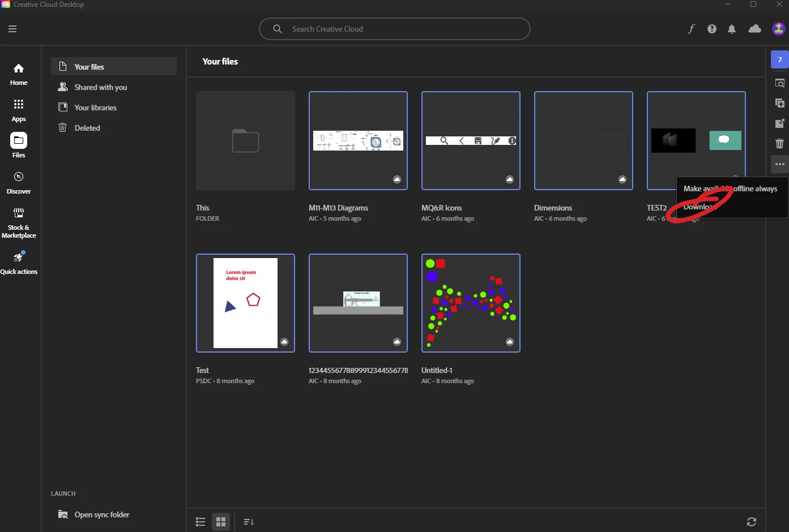Open the Discover section
The height and width of the screenshot is (532, 789).
tap(19, 183)
